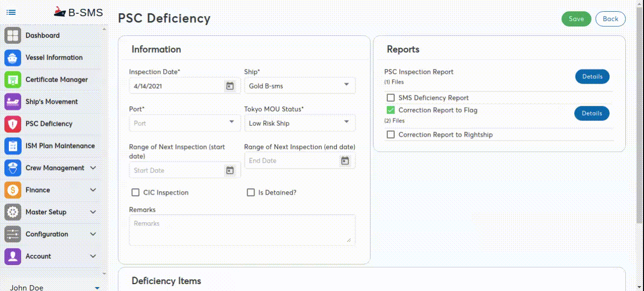Select the Certificate Manager icon
Screen dimensions: 644x291
click(13, 80)
